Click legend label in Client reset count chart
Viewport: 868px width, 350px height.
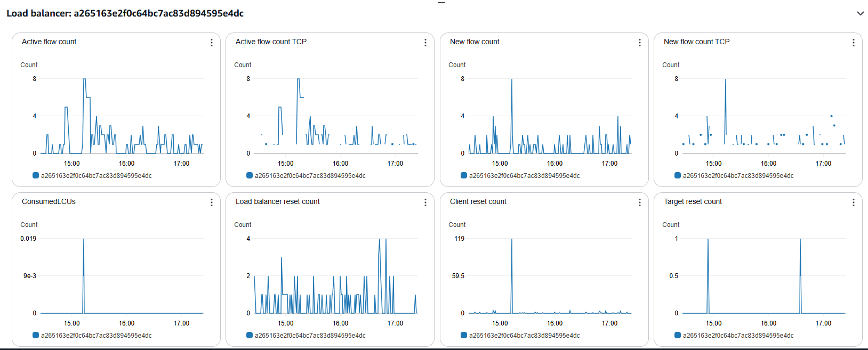click(524, 336)
